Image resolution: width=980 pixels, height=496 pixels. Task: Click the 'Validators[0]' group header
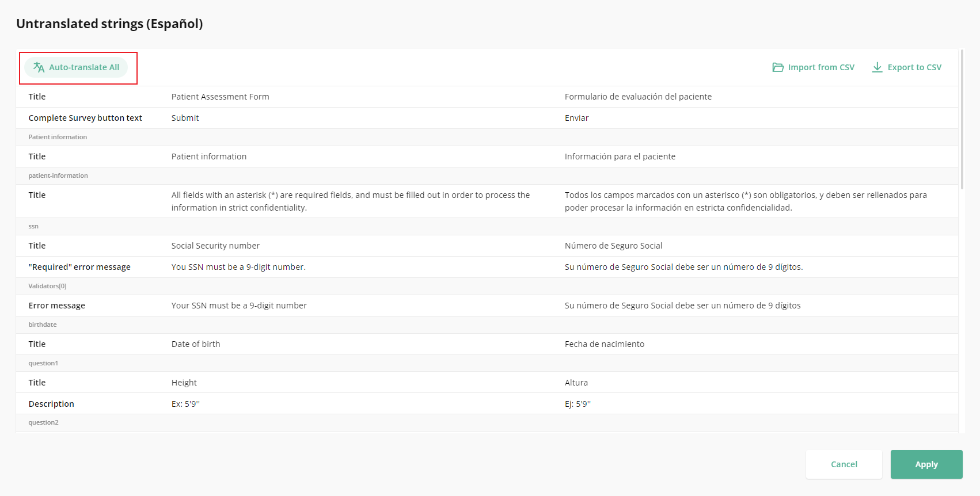coord(47,286)
